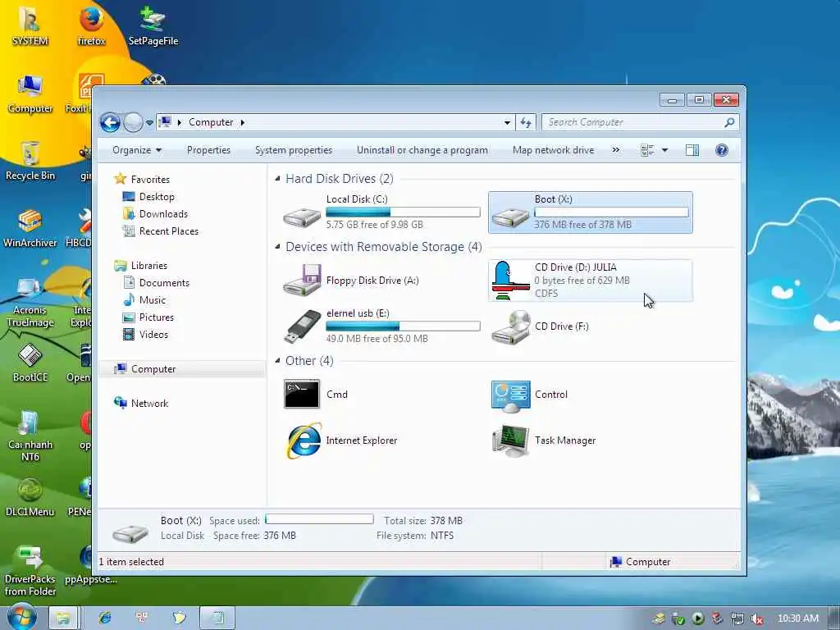Change view with the view icon

(x=647, y=151)
